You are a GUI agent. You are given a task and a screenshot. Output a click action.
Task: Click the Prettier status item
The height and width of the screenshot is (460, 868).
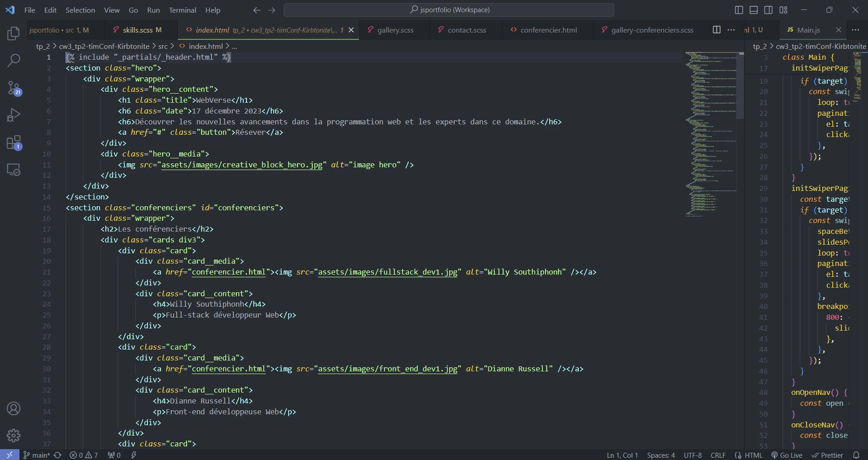click(x=827, y=455)
